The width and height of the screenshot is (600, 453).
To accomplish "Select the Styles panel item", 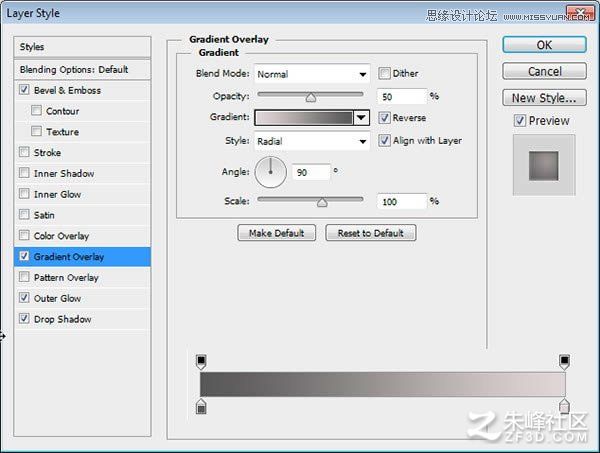I will click(x=82, y=47).
